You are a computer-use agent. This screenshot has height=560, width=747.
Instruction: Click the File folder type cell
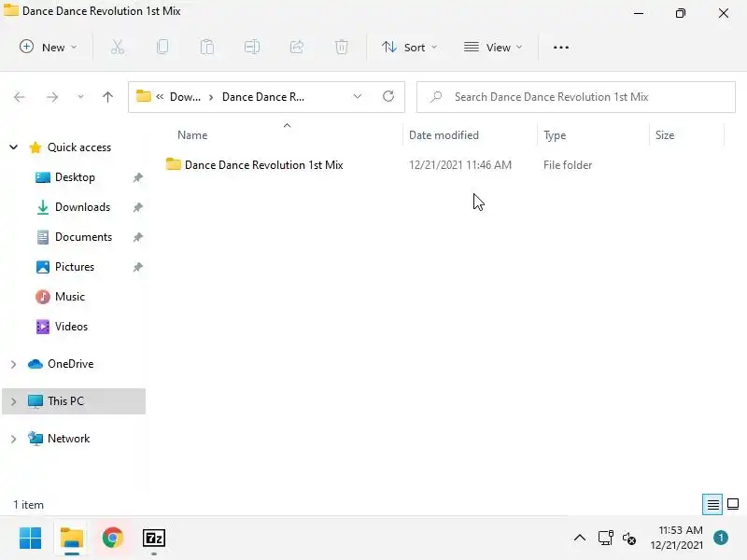[568, 165]
